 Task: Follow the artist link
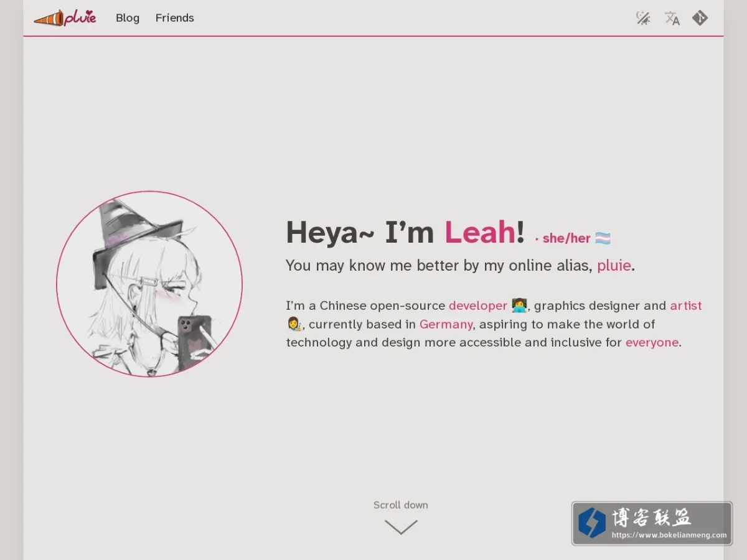pyautogui.click(x=686, y=306)
